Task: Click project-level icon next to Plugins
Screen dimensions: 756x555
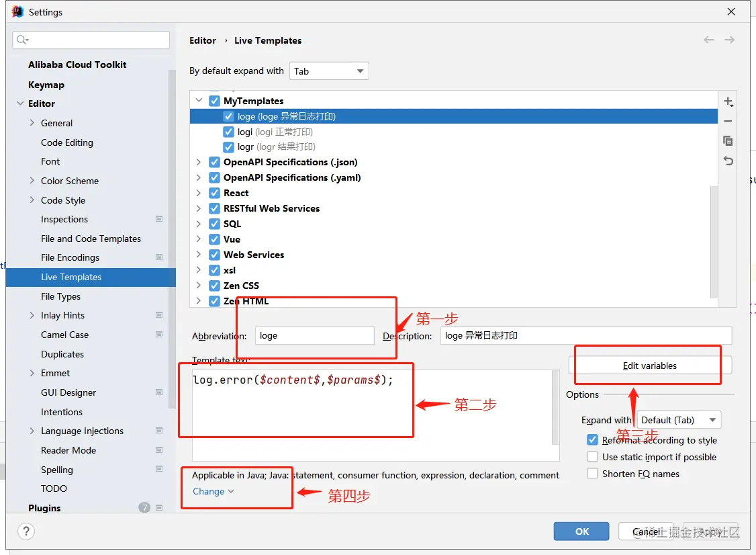Action: point(159,508)
